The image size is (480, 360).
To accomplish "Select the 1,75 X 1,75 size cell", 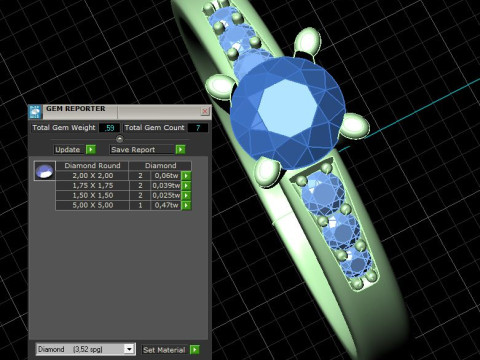I will click(x=93, y=186).
